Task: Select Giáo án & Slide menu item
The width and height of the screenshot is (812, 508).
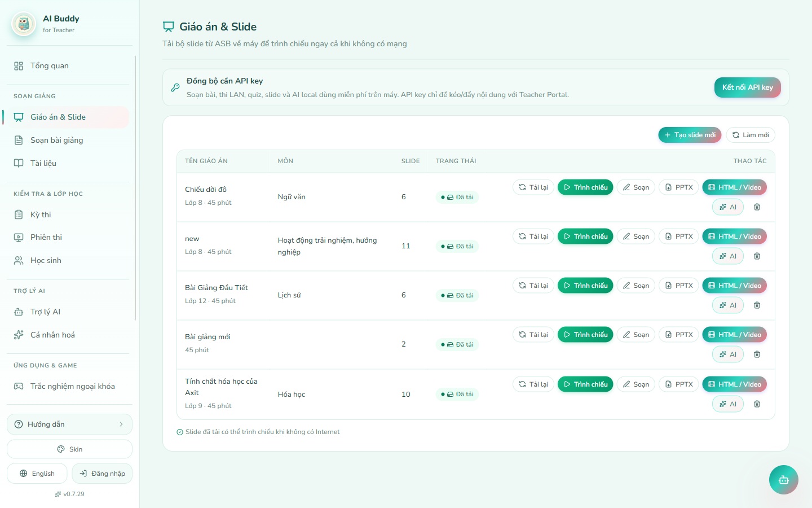Action: [68, 117]
